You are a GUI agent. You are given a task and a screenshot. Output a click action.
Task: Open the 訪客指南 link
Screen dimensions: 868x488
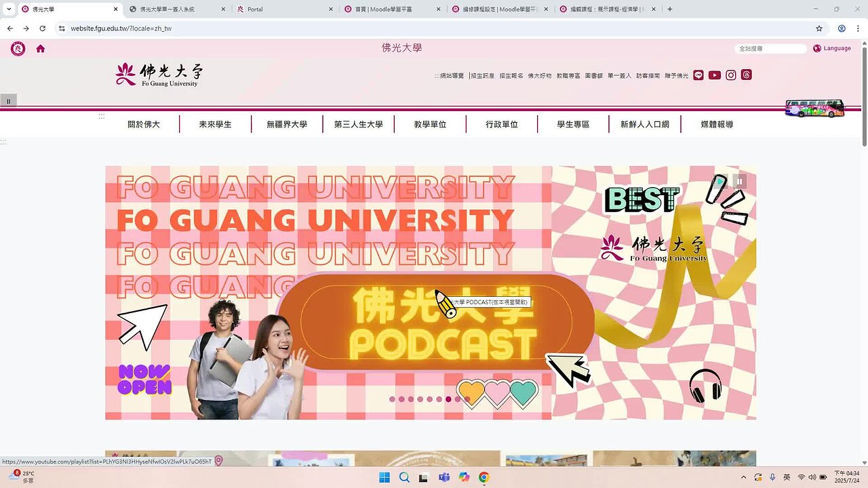(648, 76)
